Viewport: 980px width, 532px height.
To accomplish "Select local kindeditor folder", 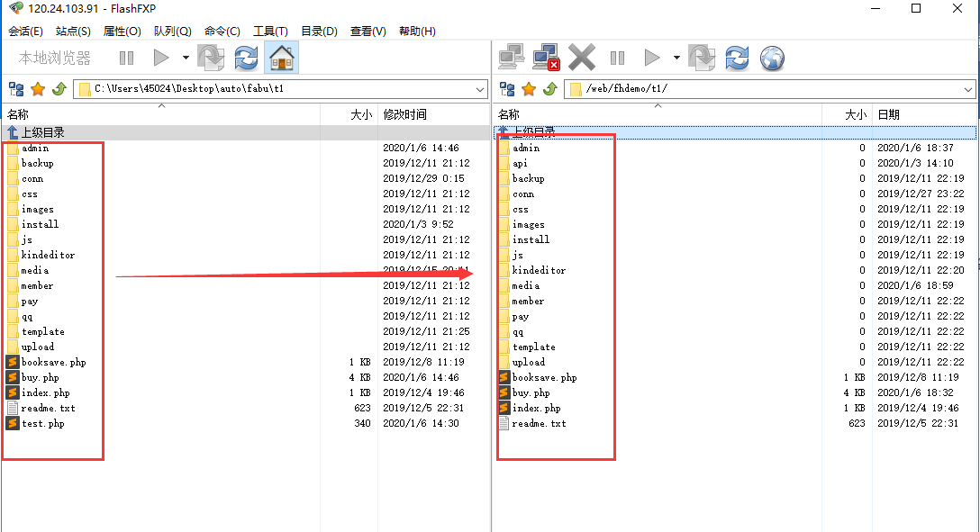I will (48, 255).
